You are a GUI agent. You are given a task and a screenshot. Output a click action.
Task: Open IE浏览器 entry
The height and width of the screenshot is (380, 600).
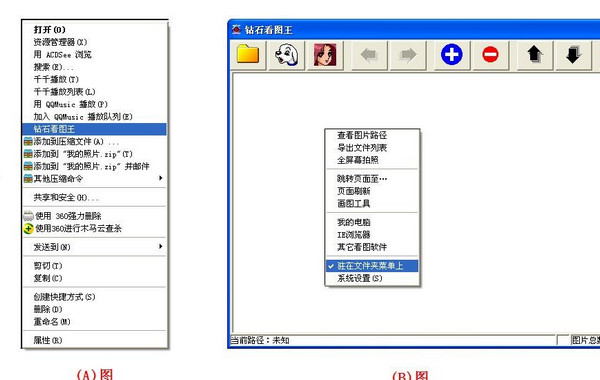[x=372, y=235]
